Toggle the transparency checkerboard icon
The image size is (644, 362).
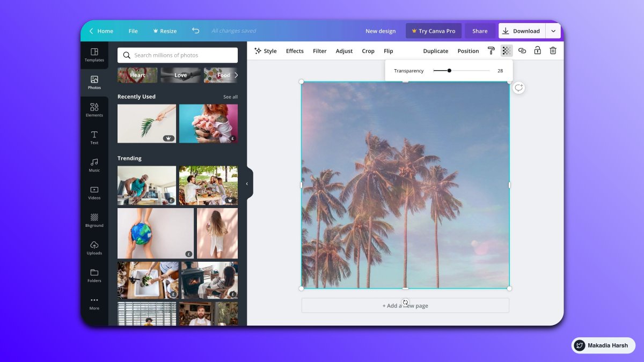click(507, 51)
